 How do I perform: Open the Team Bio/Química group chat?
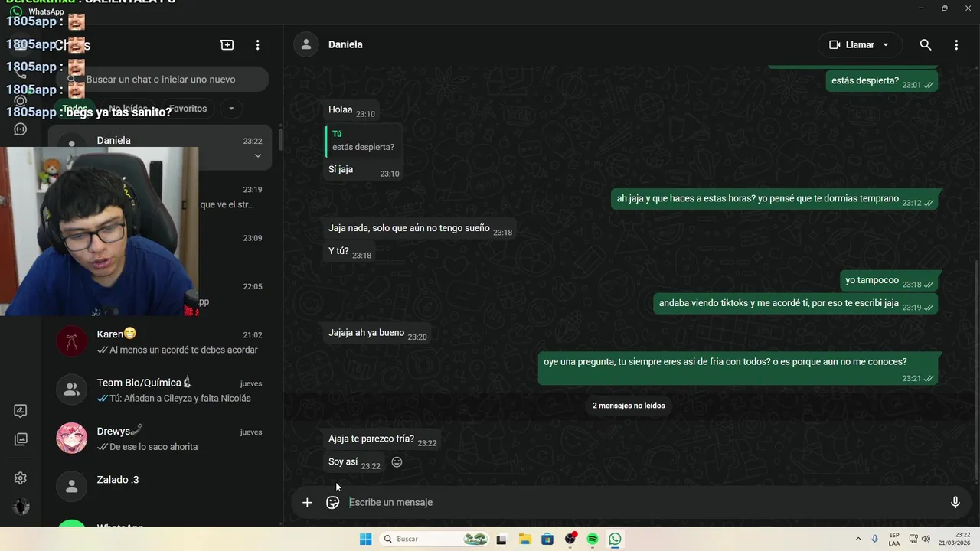160,390
